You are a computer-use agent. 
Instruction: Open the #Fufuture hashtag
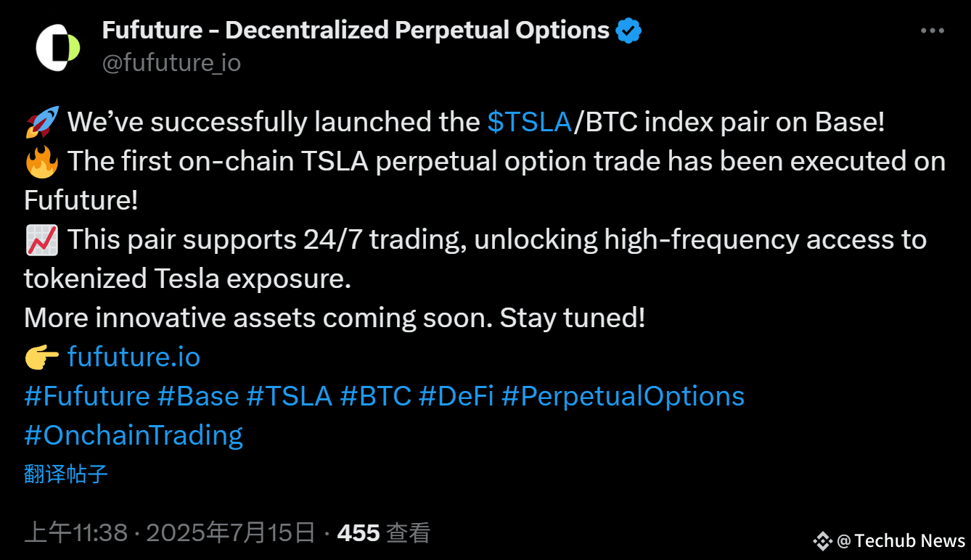(x=87, y=396)
